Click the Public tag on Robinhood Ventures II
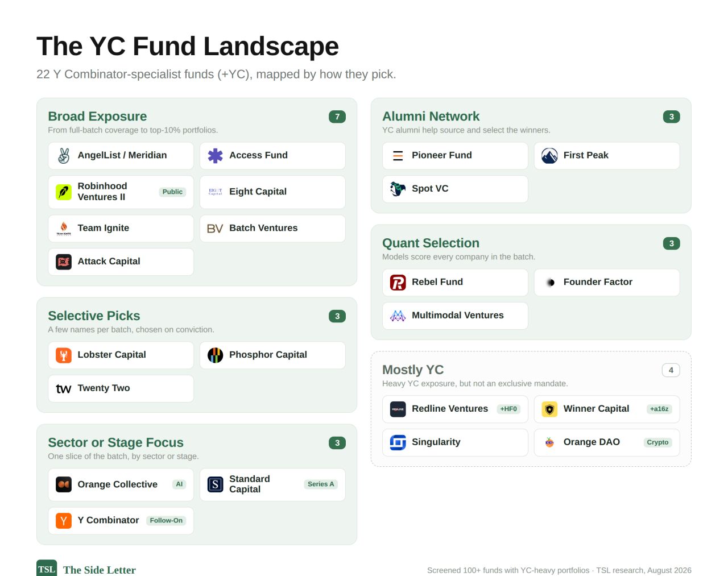The image size is (728, 576). tap(172, 192)
